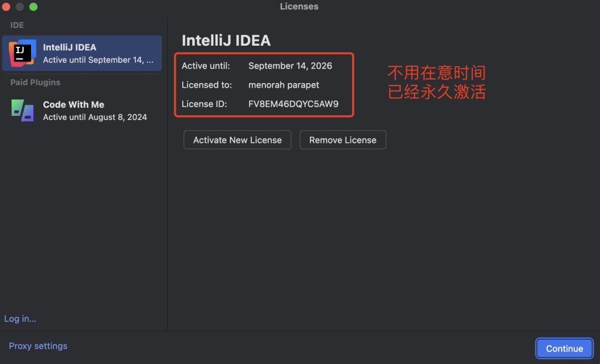Click the red close window button
The width and height of the screenshot is (600, 364).
tap(6, 7)
